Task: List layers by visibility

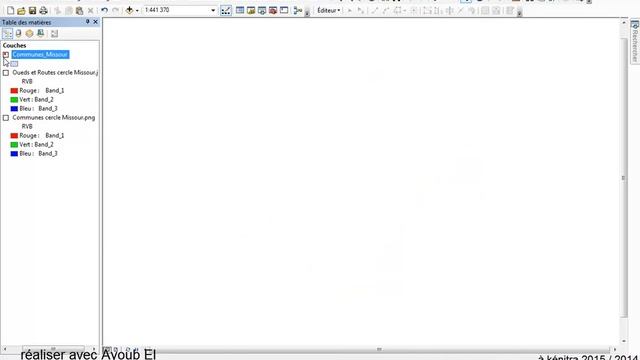Action: pos(29,33)
